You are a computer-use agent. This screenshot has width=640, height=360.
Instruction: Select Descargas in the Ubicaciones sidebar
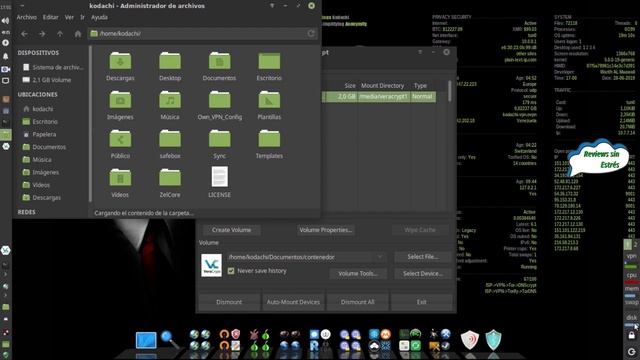pos(42,198)
